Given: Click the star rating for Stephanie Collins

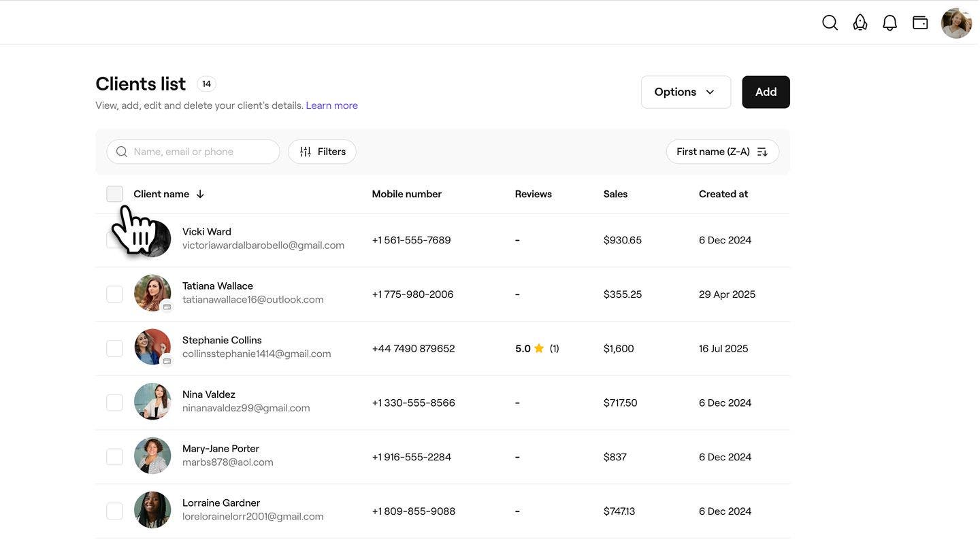Looking at the screenshot, I should pyautogui.click(x=537, y=348).
